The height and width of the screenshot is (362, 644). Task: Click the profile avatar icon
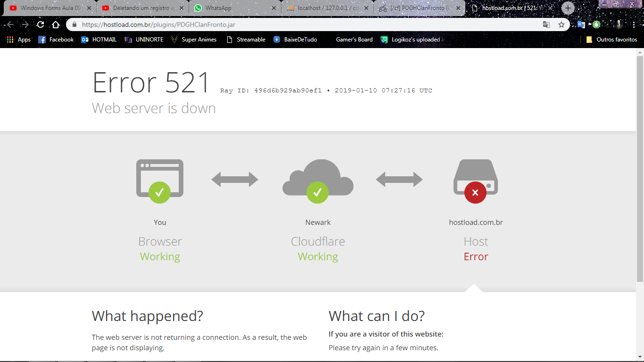click(x=619, y=25)
